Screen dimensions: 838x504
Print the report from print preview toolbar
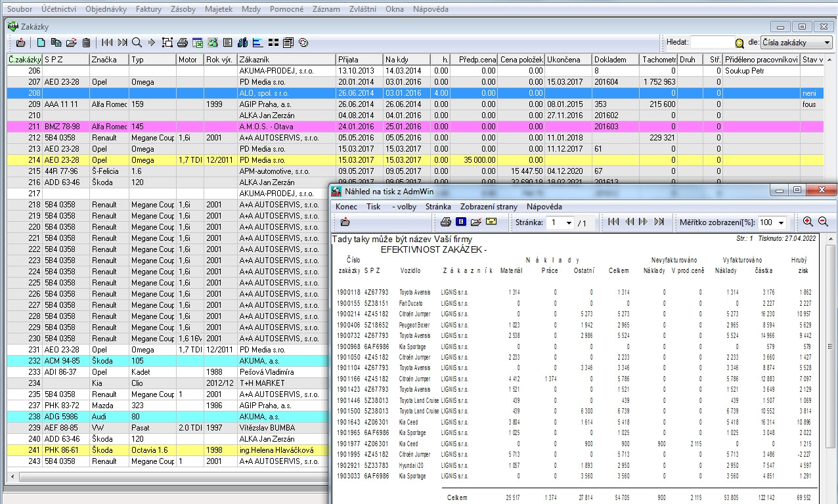click(446, 222)
